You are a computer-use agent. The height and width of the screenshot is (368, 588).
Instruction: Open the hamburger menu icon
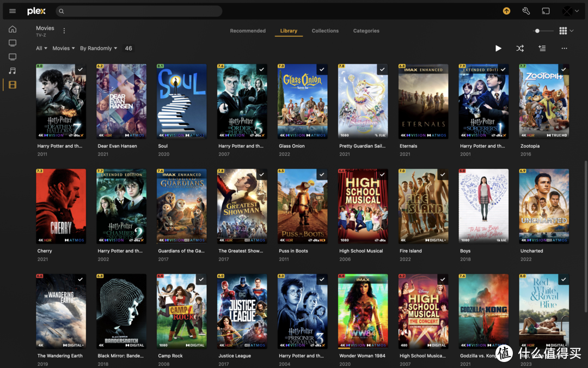pyautogui.click(x=13, y=11)
